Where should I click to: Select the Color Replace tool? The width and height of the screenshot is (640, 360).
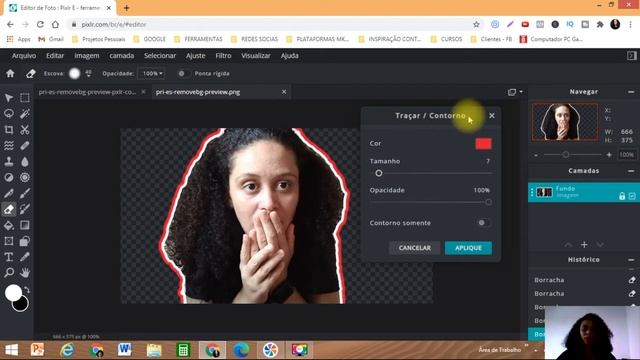click(25, 209)
